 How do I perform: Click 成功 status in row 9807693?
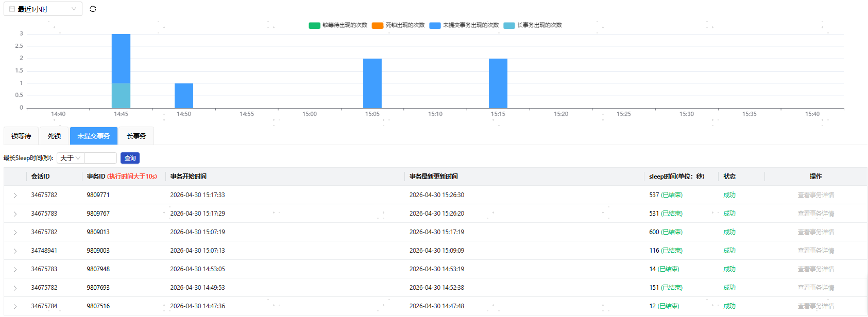click(729, 288)
